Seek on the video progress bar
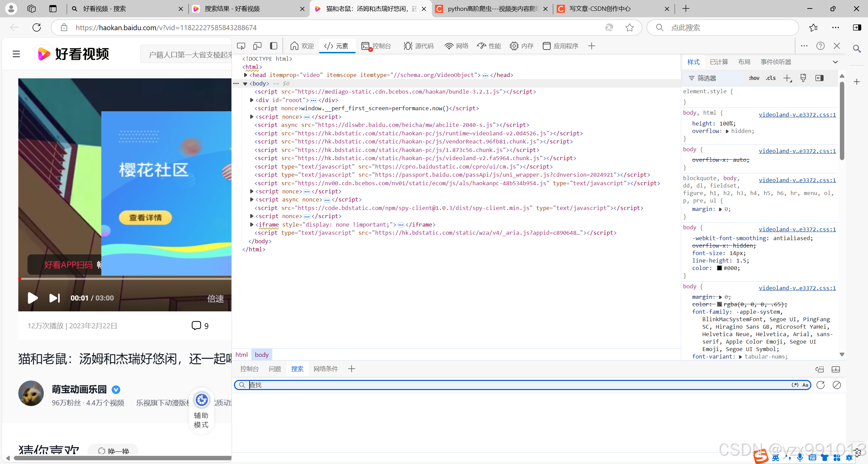The image size is (868, 464). click(125, 279)
